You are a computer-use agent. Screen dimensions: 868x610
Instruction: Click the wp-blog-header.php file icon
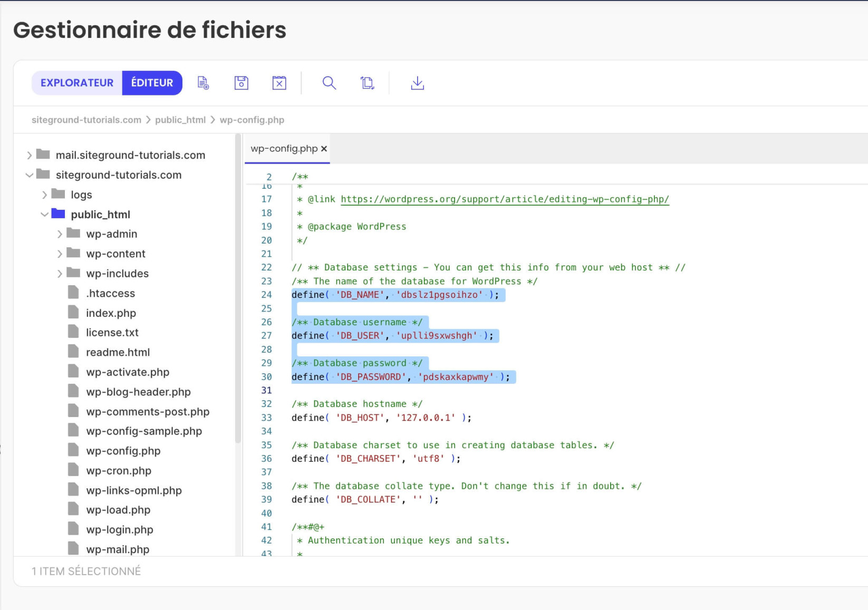[73, 391]
